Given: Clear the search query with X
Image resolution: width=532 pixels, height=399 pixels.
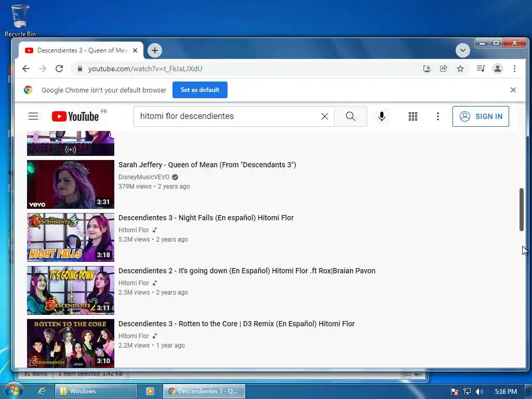Looking at the screenshot, I should 325,116.
